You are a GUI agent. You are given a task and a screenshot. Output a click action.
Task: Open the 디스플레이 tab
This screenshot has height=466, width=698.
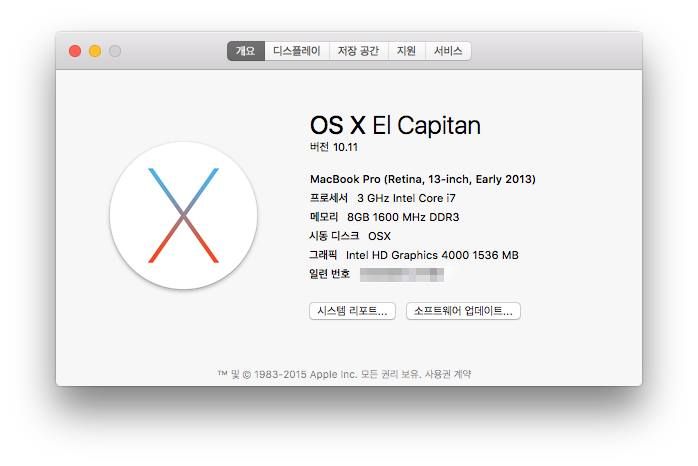[297, 51]
